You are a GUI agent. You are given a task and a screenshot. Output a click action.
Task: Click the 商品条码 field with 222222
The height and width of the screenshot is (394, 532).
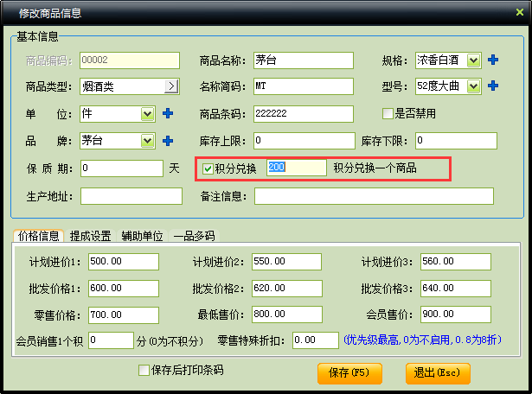pyautogui.click(x=304, y=114)
